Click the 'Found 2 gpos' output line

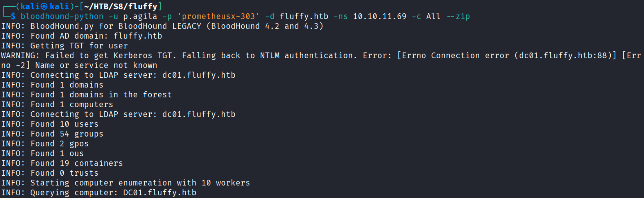click(x=60, y=144)
